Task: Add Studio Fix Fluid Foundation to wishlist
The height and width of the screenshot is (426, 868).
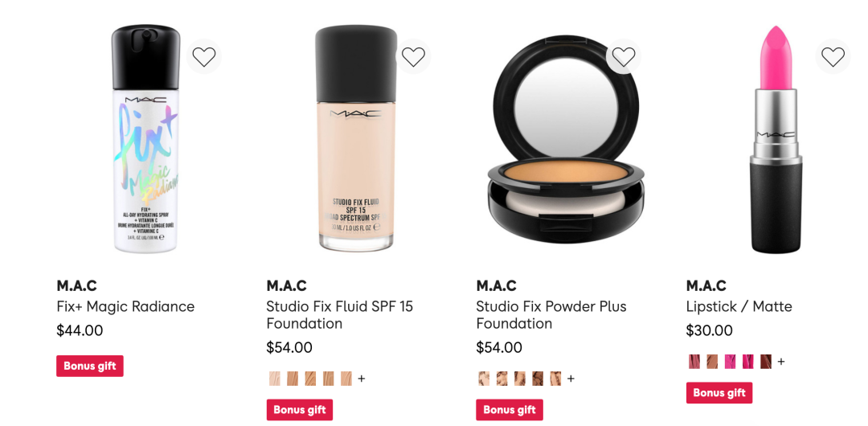Action: point(413,56)
